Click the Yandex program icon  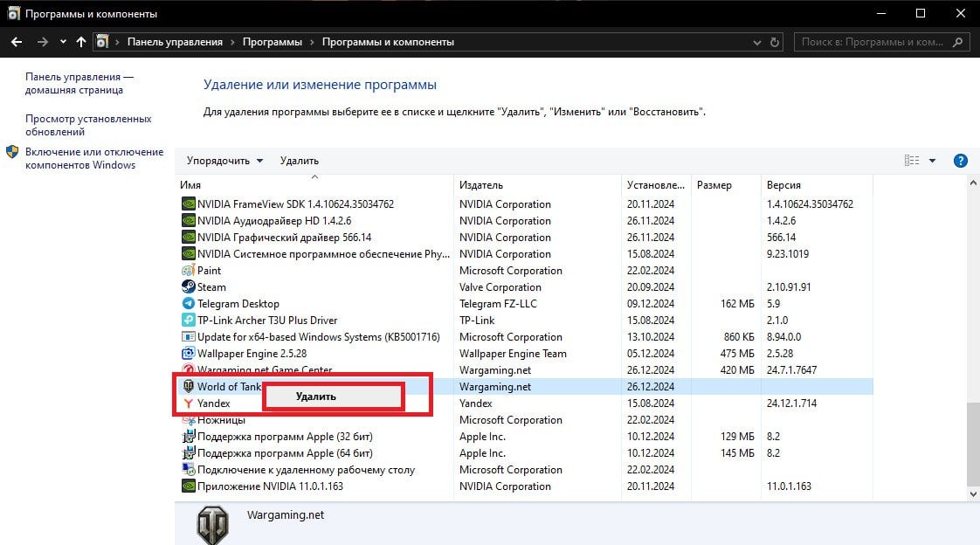point(188,404)
